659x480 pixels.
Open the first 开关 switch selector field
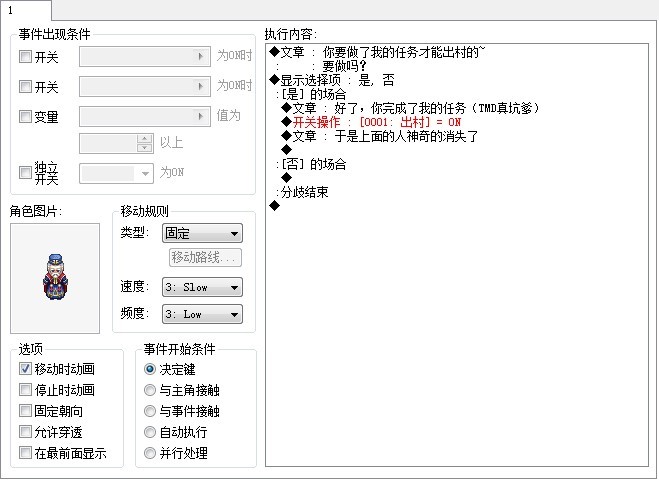(145, 56)
